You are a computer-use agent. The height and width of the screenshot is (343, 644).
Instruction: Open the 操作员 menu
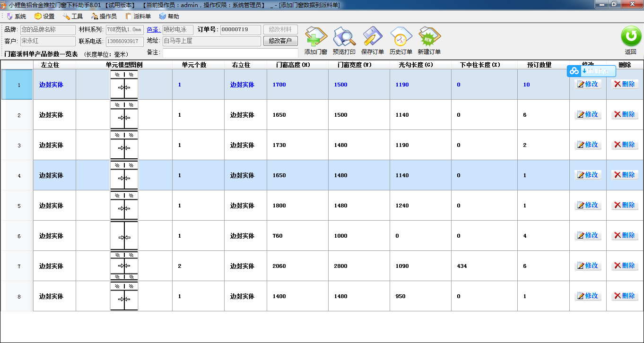coord(104,17)
